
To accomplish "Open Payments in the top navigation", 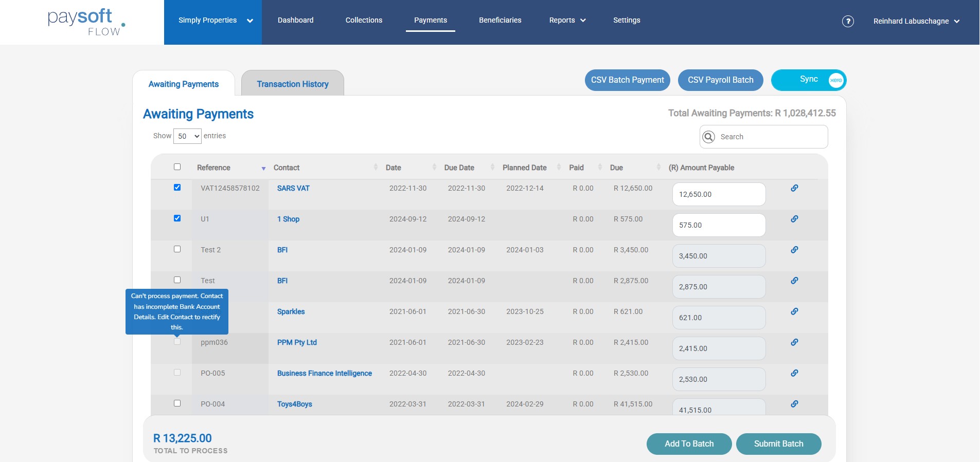I will tap(431, 21).
